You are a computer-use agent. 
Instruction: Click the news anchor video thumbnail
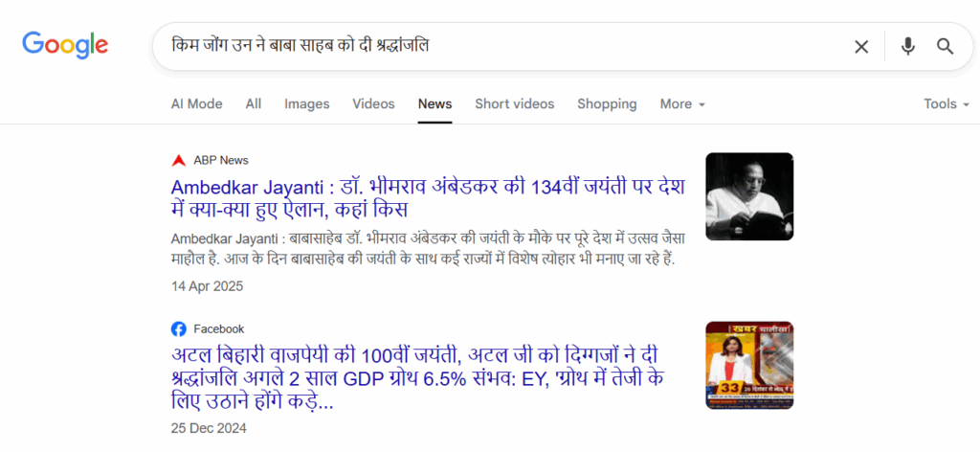click(x=749, y=365)
